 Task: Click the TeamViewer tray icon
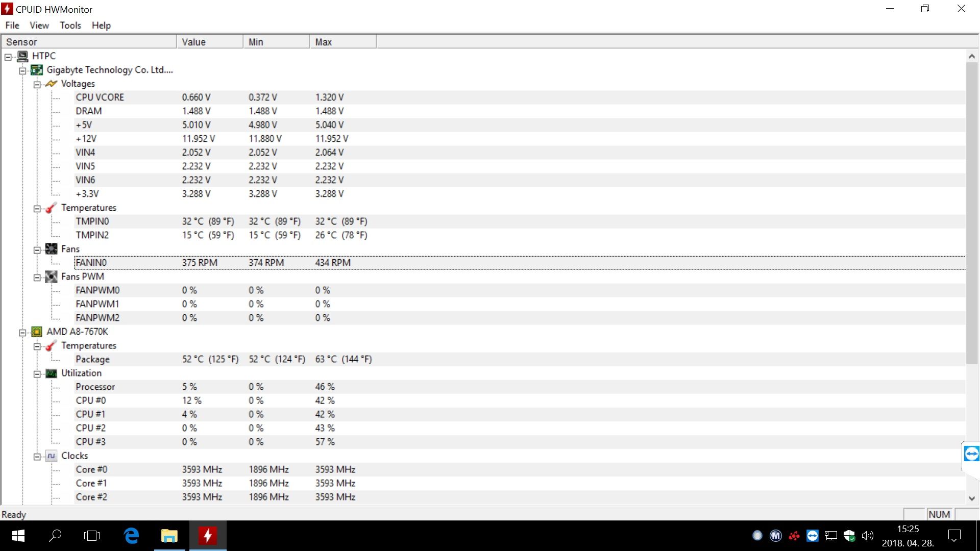pos(813,536)
